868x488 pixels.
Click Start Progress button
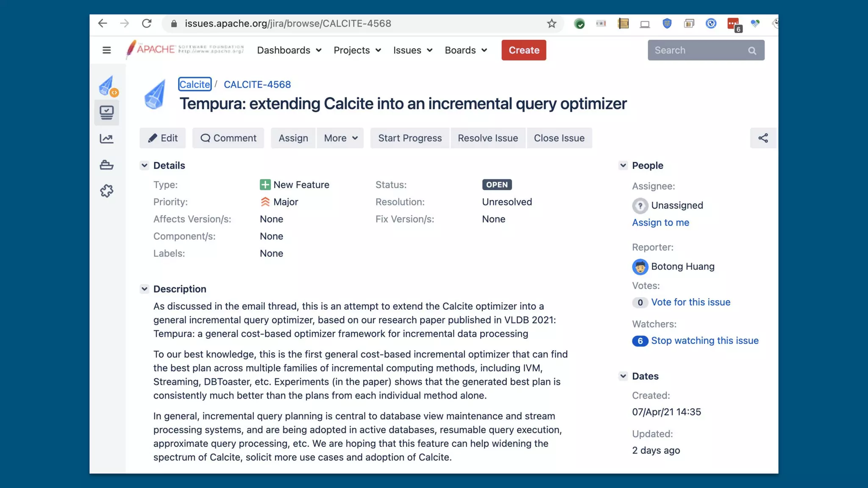(409, 138)
